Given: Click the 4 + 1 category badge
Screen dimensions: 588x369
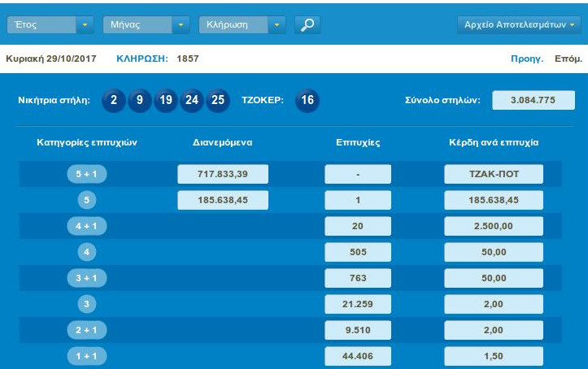Looking at the screenshot, I should (87, 226).
